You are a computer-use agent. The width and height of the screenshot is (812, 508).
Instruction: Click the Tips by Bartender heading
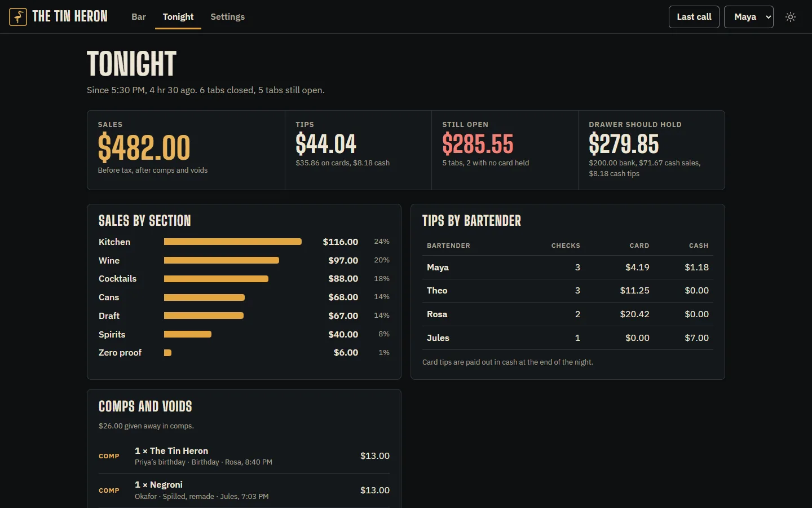coord(472,221)
